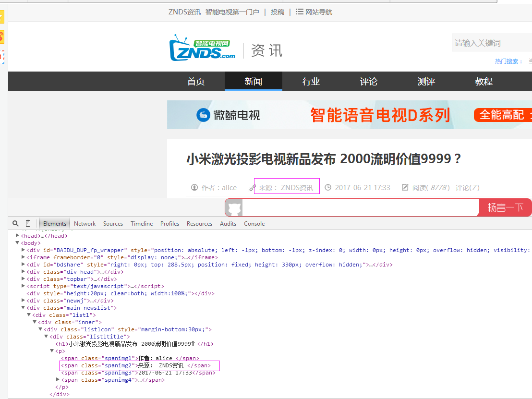Viewport: 532px width, 399px height.
Task: Click the 畅言一下 button
Action: pos(505,207)
